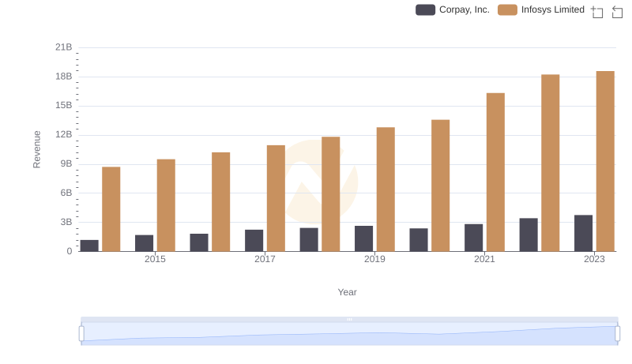
Task: Click the Corpay bar for 2019
Action: point(363,238)
